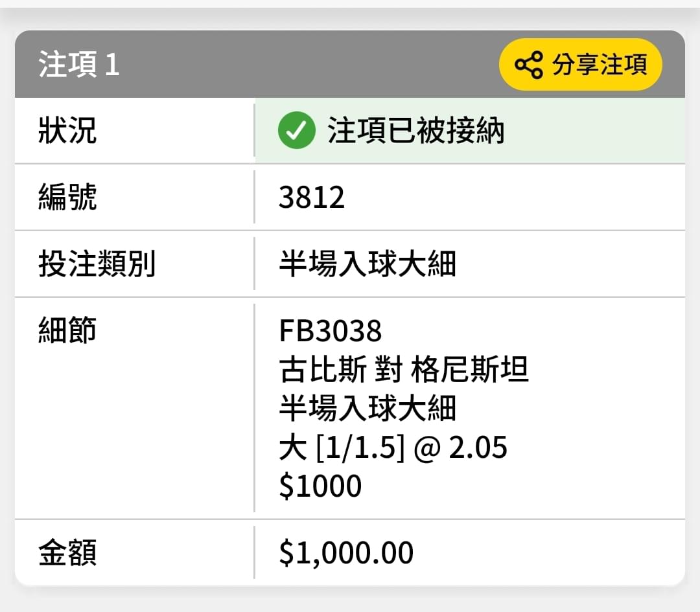Select the 投注類別 label
Image resolution: width=700 pixels, height=612 pixels.
click(x=97, y=264)
